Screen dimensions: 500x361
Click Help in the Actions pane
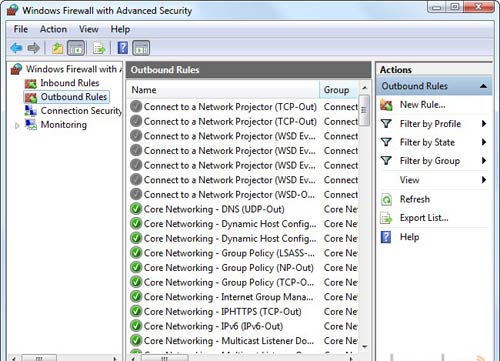pyautogui.click(x=409, y=237)
